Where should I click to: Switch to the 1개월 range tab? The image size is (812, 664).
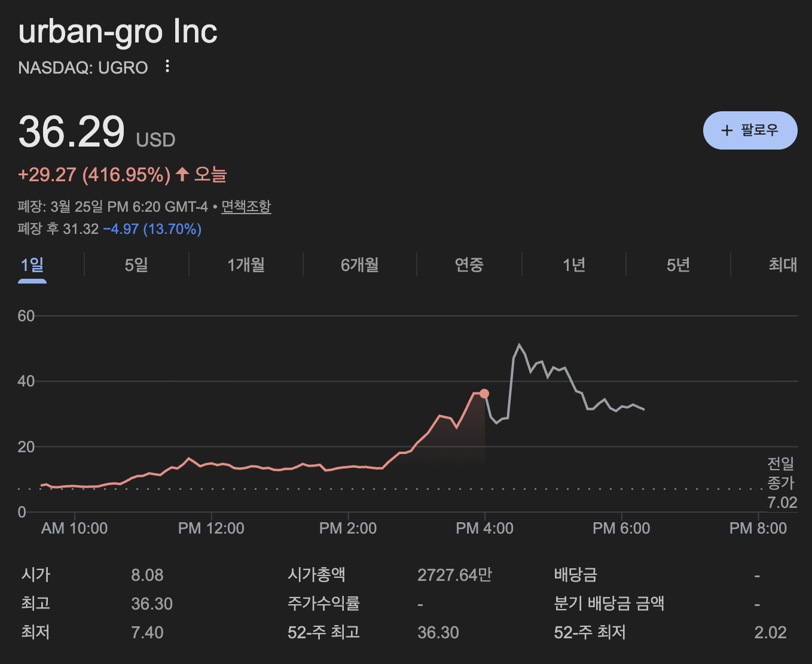point(246,265)
